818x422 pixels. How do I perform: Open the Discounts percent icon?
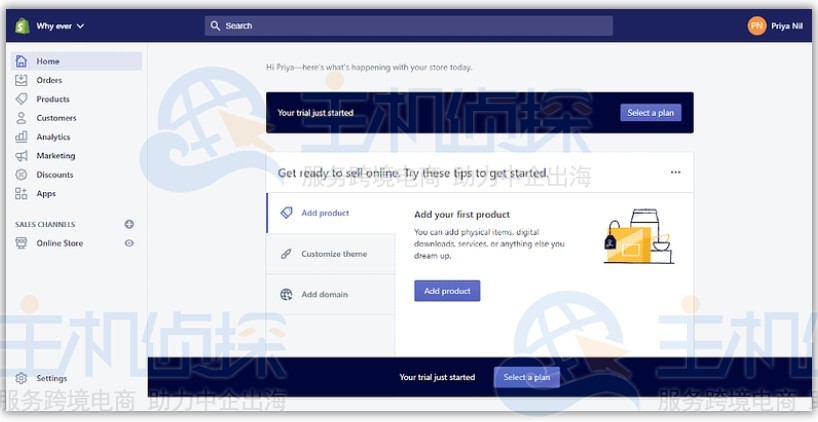21,174
